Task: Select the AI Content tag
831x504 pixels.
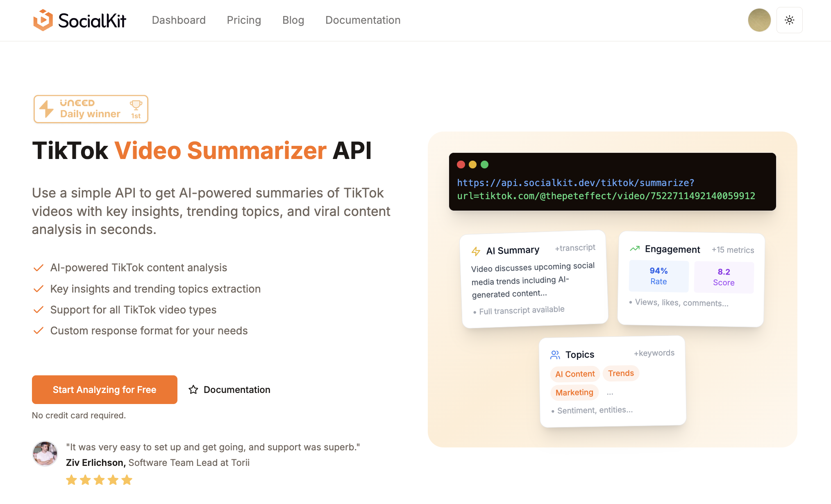Action: coord(574,374)
